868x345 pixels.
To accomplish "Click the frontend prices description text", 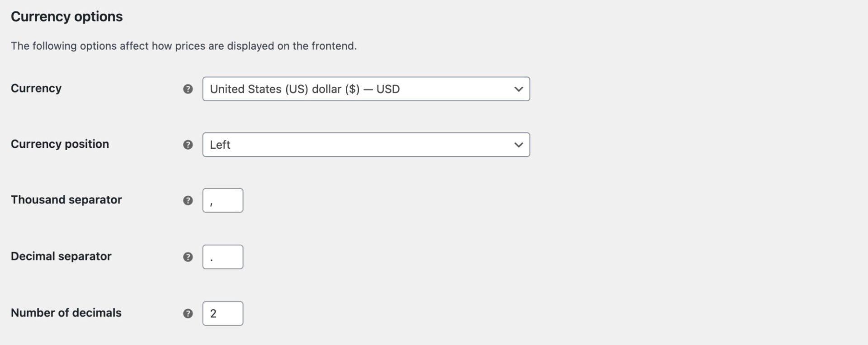I will tap(184, 46).
